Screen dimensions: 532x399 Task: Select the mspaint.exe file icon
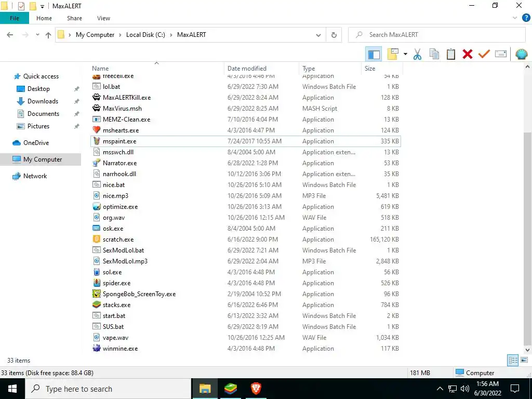pos(97,141)
